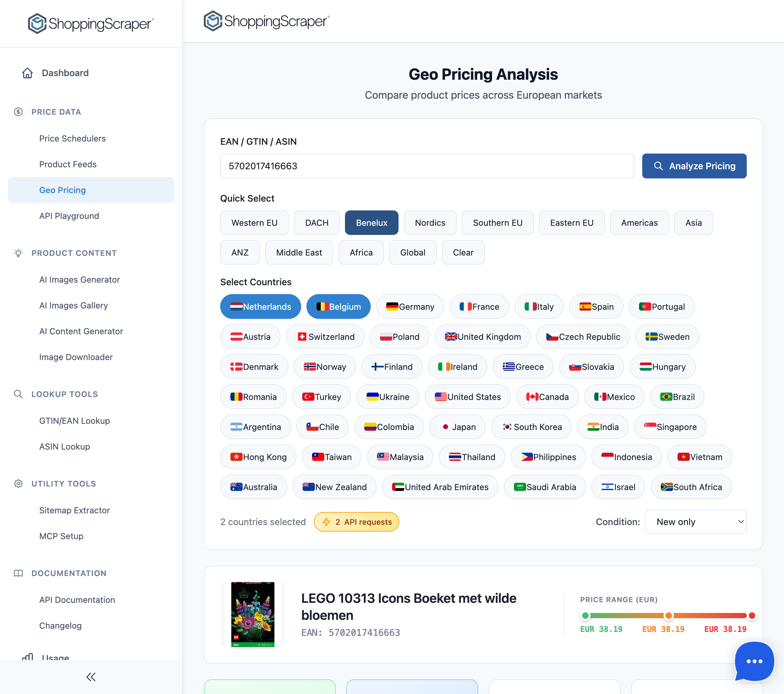
Task: Click the Documentation book icon
Action: pyautogui.click(x=18, y=573)
